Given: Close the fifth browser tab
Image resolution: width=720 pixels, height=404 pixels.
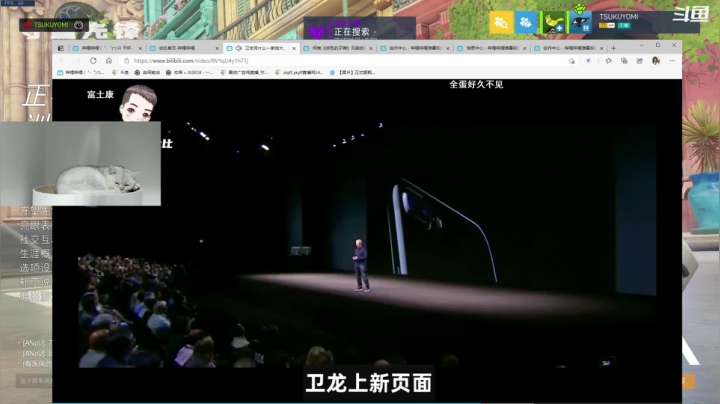Looking at the screenshot, I should (448, 48).
